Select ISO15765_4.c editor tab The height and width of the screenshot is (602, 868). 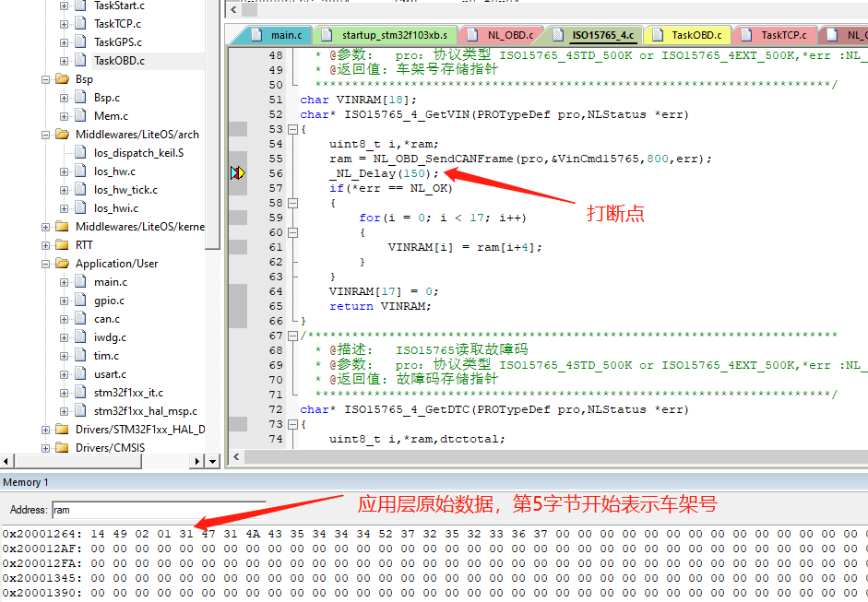pos(595,35)
